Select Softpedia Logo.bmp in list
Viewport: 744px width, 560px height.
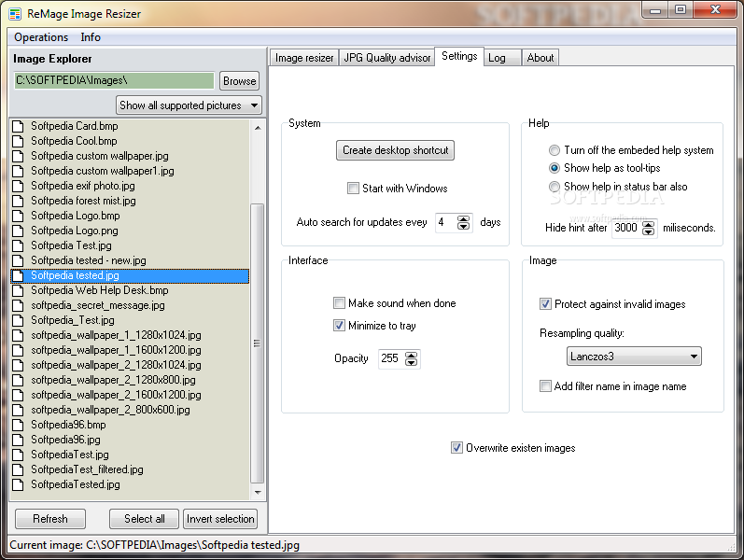76,216
